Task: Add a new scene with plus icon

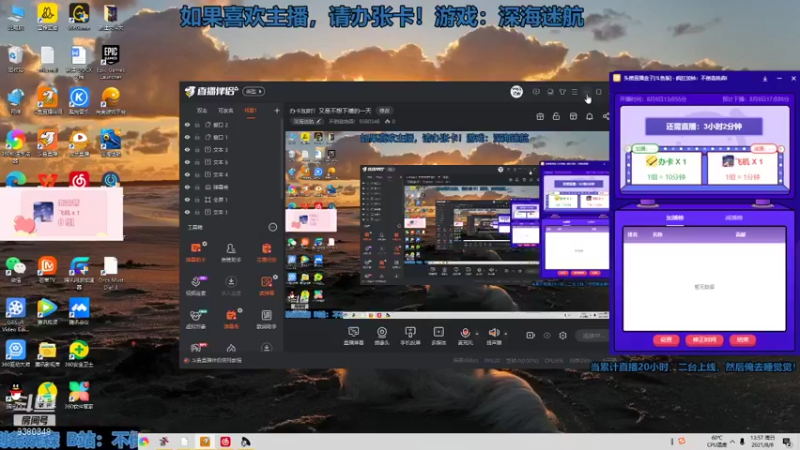Action: pos(277,110)
